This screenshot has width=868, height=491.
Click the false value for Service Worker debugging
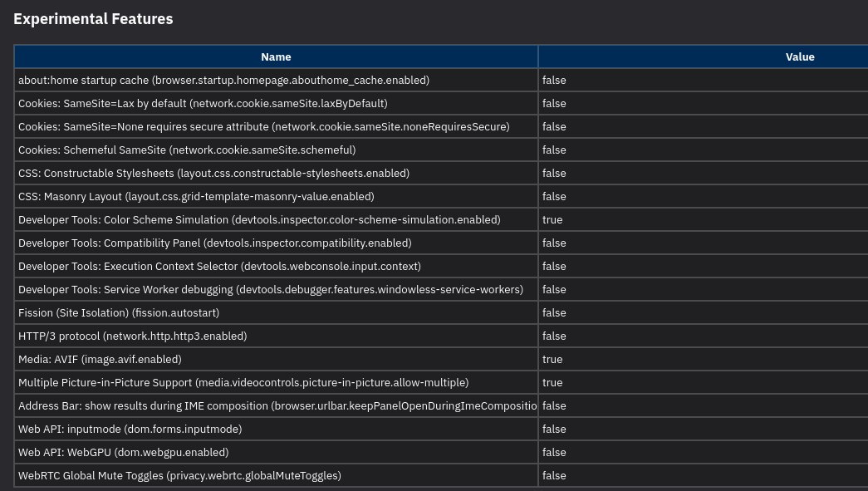click(554, 289)
